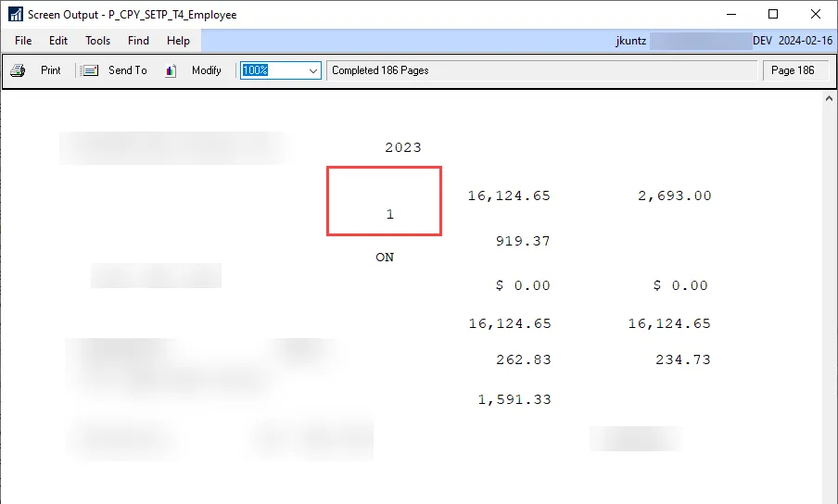Close the Screen Output window
This screenshot has width=838, height=504.
coord(816,15)
